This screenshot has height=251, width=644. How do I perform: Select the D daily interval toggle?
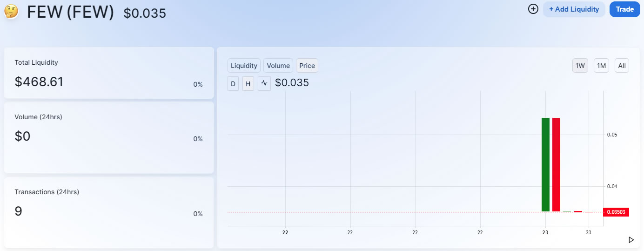(x=233, y=84)
